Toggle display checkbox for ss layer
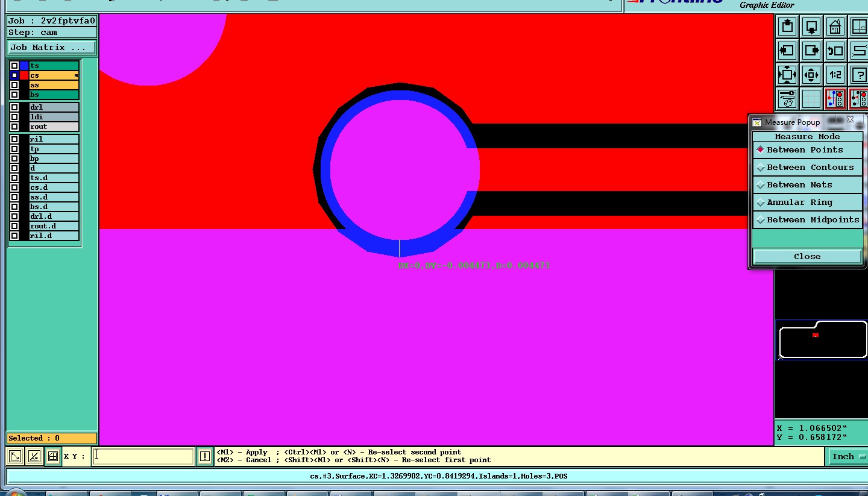The height and width of the screenshot is (496, 868). (x=14, y=85)
